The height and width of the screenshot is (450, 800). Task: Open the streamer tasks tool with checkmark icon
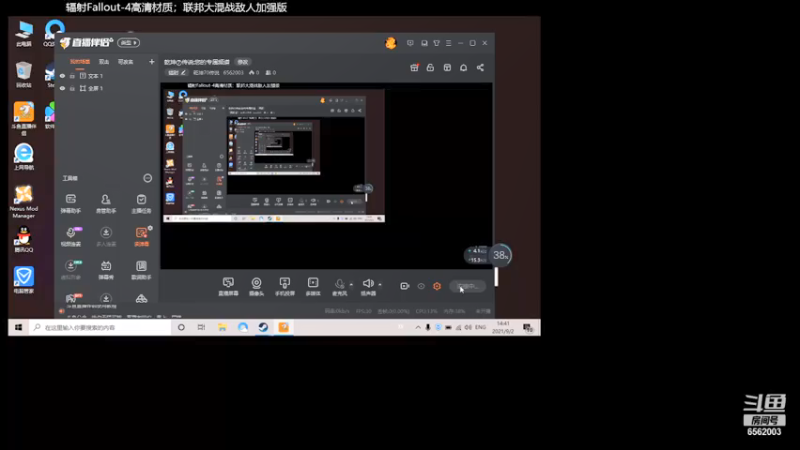tap(141, 203)
